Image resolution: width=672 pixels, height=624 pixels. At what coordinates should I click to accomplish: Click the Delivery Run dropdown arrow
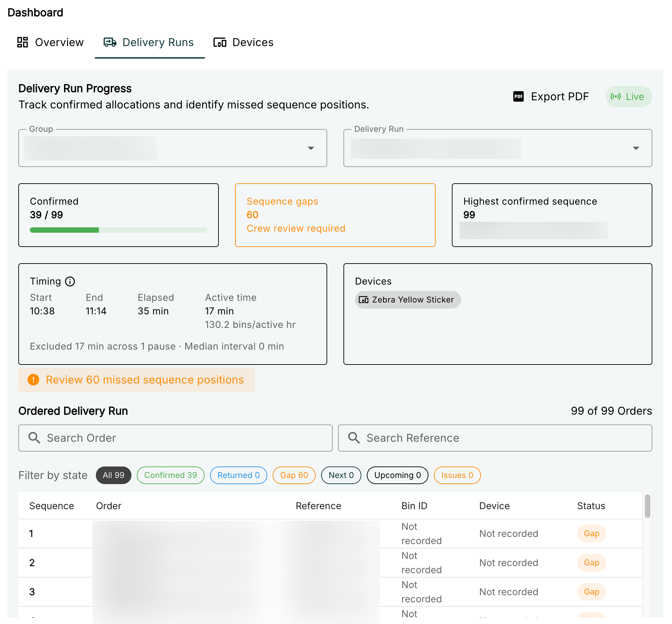point(636,148)
